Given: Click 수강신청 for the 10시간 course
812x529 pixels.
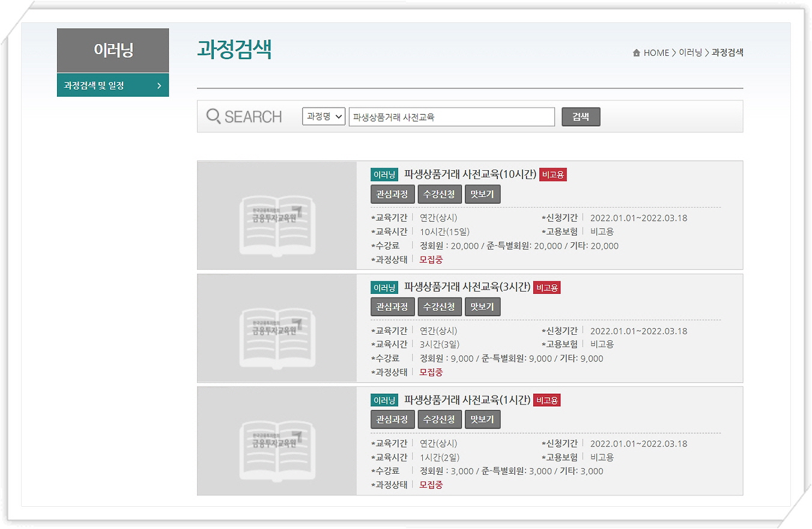Looking at the screenshot, I should [440, 195].
